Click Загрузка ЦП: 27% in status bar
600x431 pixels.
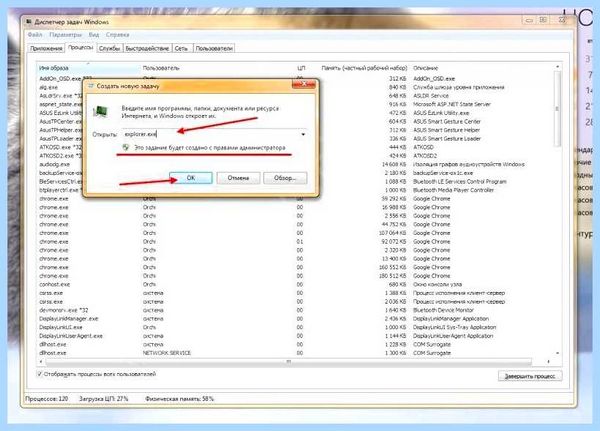point(103,399)
